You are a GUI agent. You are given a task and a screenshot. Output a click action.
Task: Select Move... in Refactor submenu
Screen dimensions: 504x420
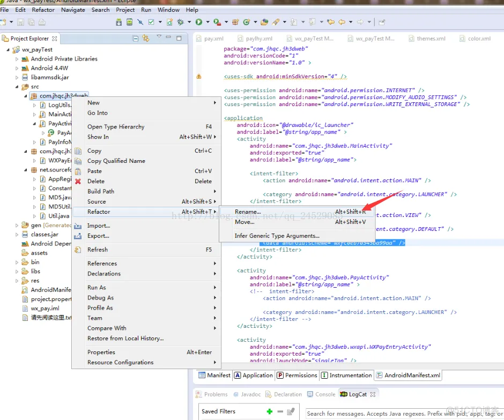[297, 222]
